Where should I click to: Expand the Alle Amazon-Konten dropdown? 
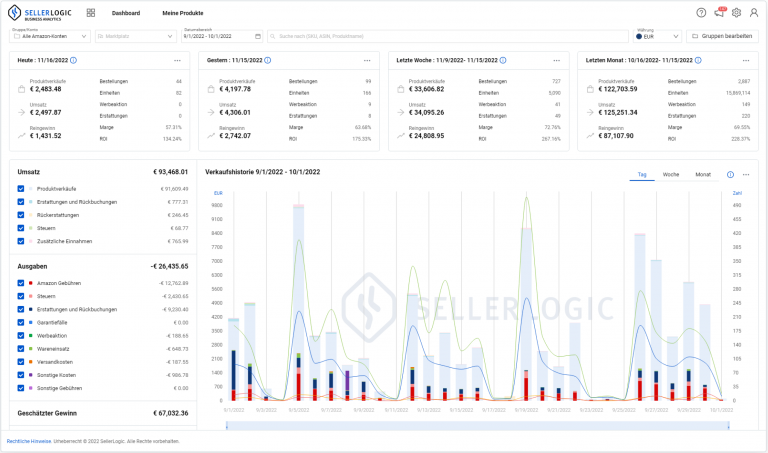[x=50, y=36]
